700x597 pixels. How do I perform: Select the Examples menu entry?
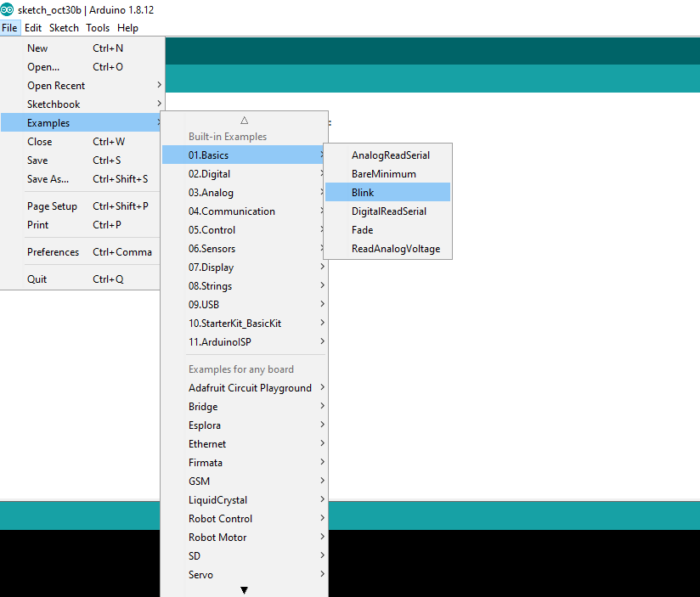click(x=81, y=122)
